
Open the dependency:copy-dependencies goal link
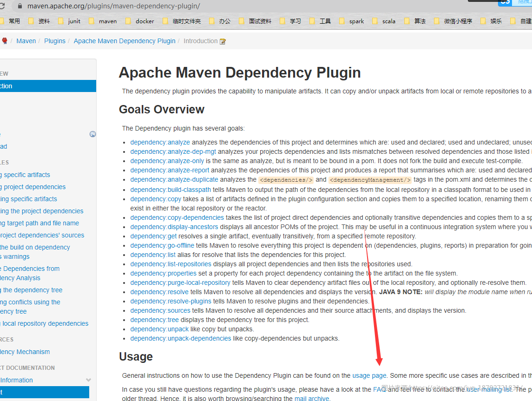177,218
